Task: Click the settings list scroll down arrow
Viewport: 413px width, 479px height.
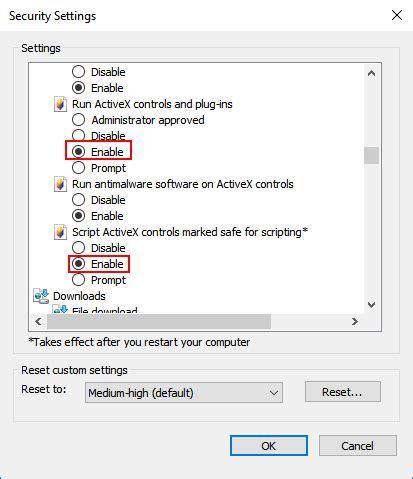Action: (x=371, y=304)
